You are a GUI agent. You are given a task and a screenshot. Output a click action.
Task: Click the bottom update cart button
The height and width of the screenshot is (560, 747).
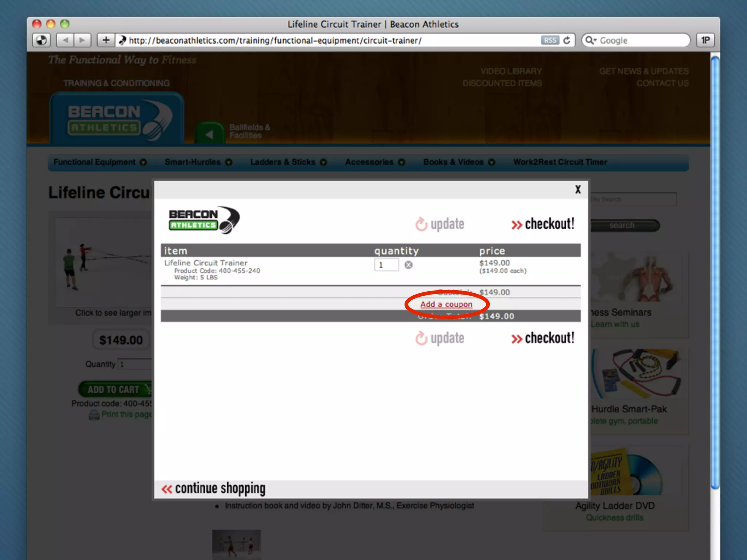click(x=440, y=338)
